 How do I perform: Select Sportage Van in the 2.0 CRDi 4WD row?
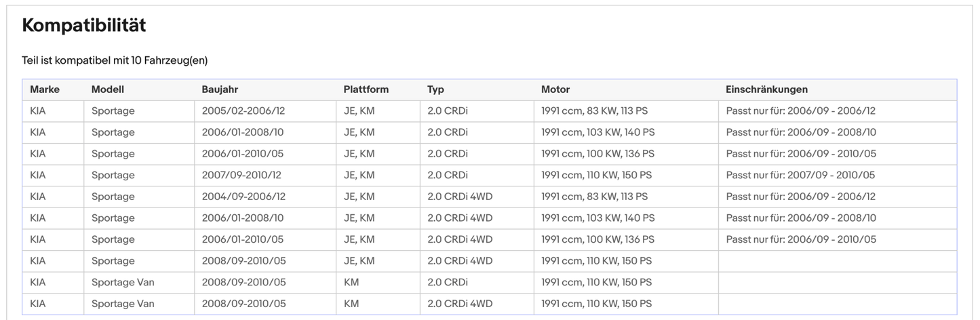123,304
